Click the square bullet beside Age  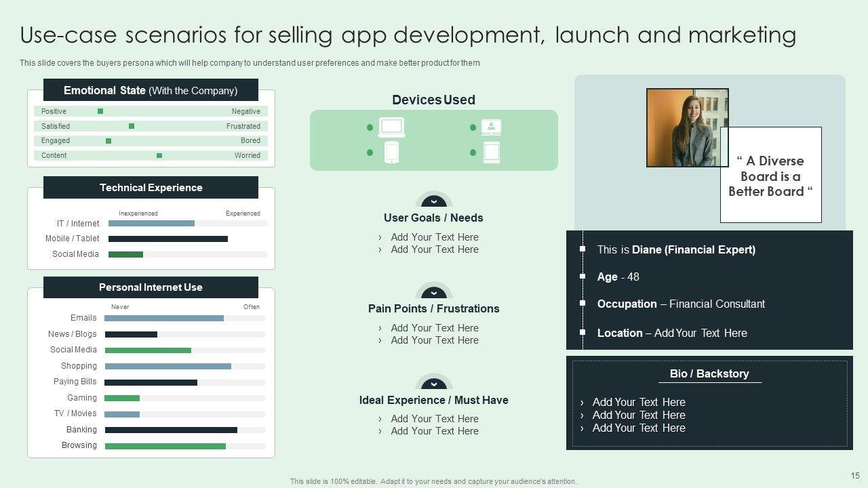tap(583, 277)
